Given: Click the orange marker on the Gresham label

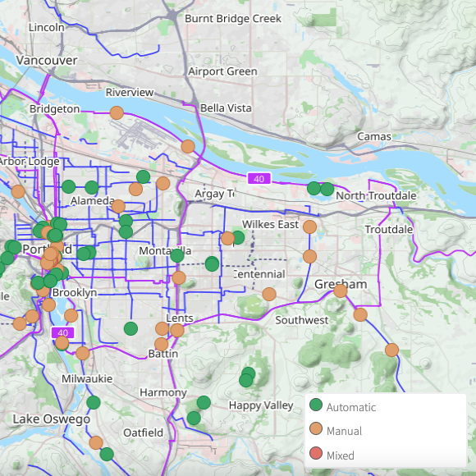Looking at the screenshot, I should coord(341,291).
